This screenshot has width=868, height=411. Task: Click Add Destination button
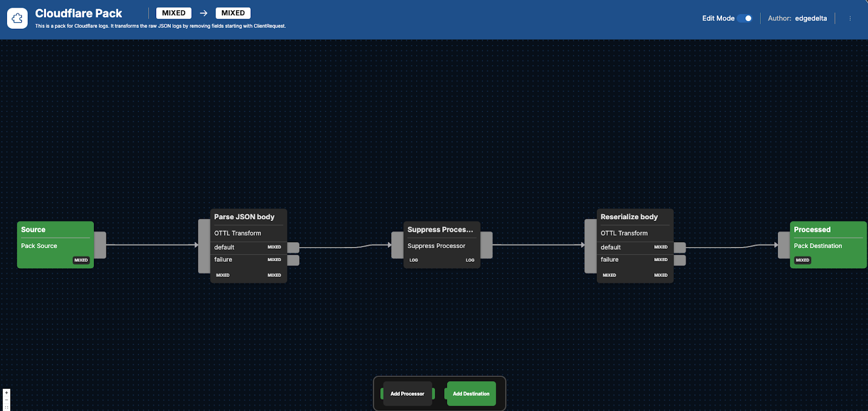471,394
